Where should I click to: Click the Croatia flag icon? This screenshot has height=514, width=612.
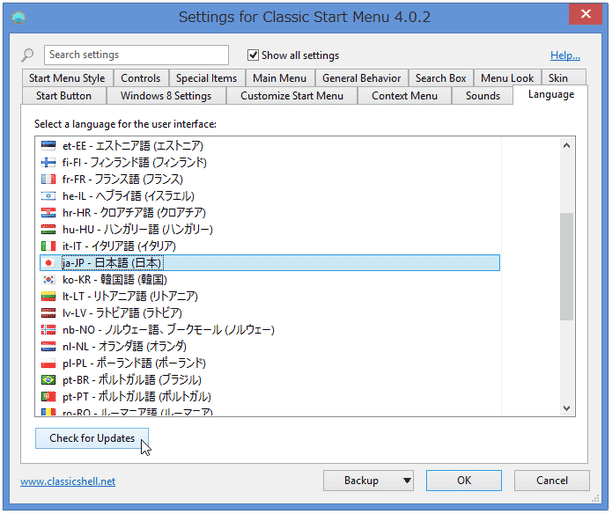[x=48, y=213]
